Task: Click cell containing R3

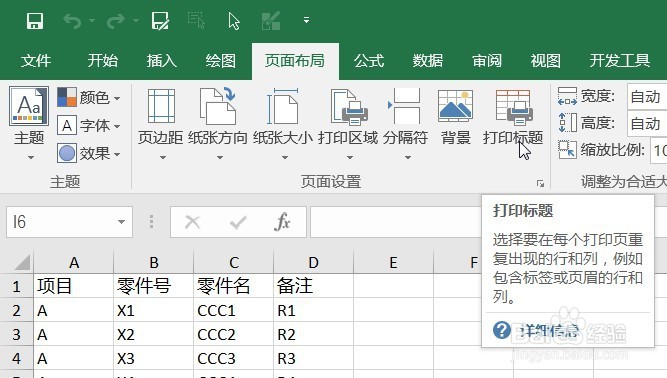Action: pyautogui.click(x=314, y=358)
